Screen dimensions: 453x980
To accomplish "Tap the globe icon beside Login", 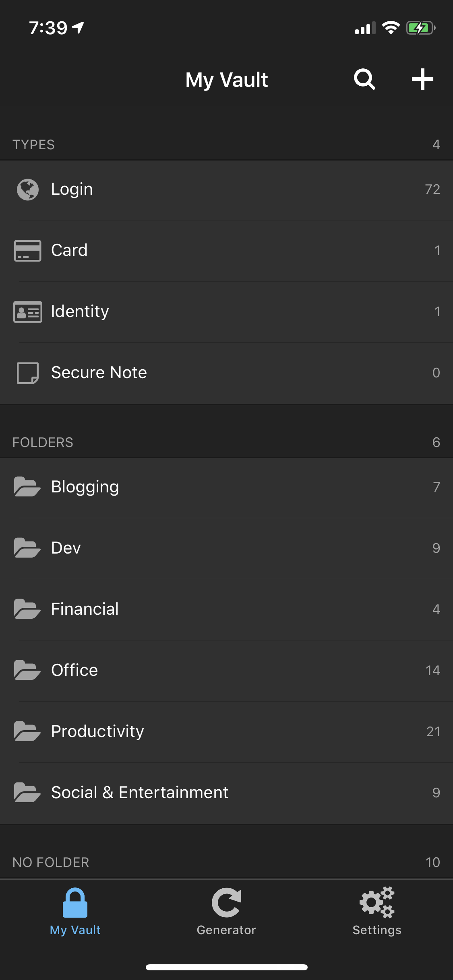I will 28,189.
